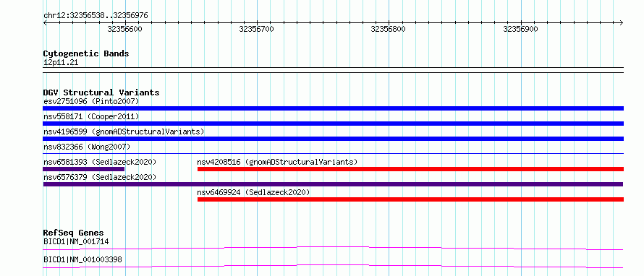This screenshot has width=644, height=276.
Task: Click the red bar under nsv4208516
Action: click(x=410, y=169)
